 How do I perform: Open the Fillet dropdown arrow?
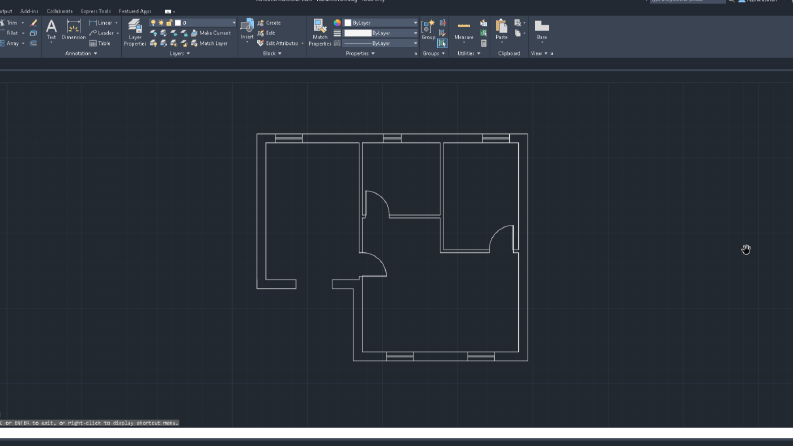pyautogui.click(x=23, y=33)
